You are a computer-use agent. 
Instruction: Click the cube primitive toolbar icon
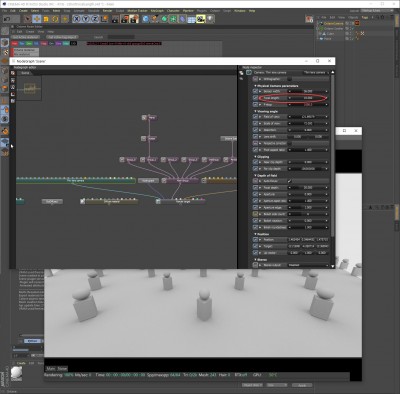145,19
